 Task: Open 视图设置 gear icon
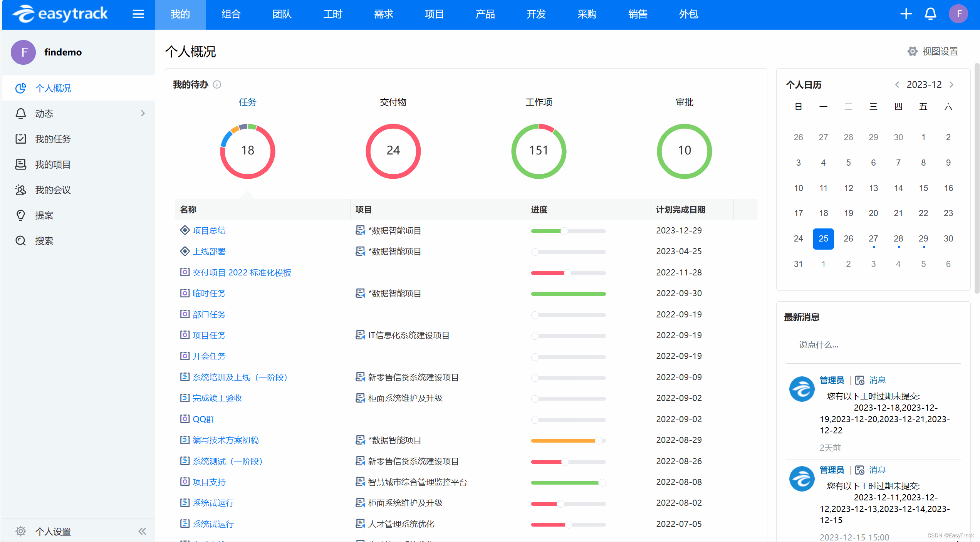click(x=912, y=51)
